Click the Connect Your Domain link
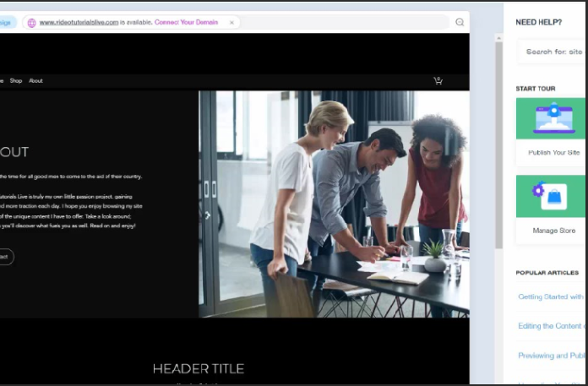588x386 pixels. tap(186, 23)
